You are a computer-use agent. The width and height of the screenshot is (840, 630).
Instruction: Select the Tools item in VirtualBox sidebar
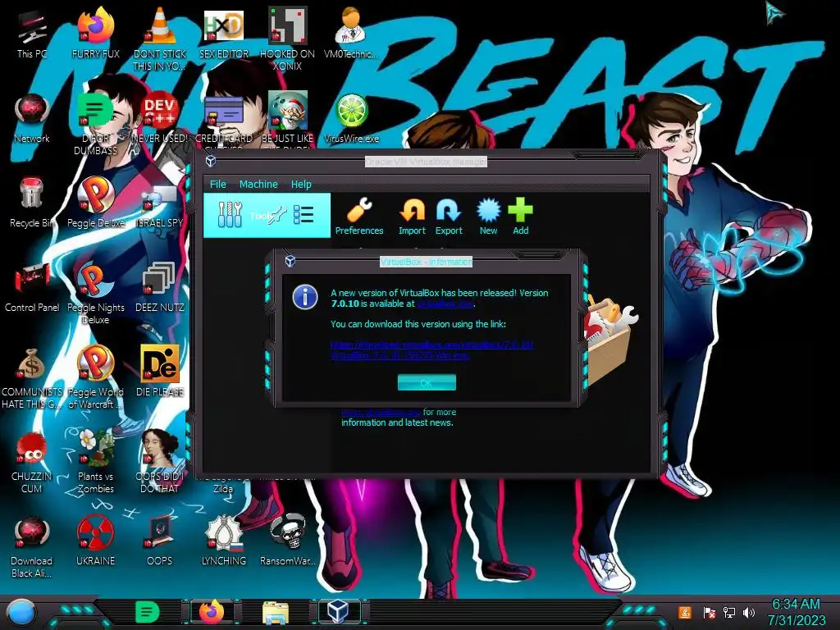(267, 216)
